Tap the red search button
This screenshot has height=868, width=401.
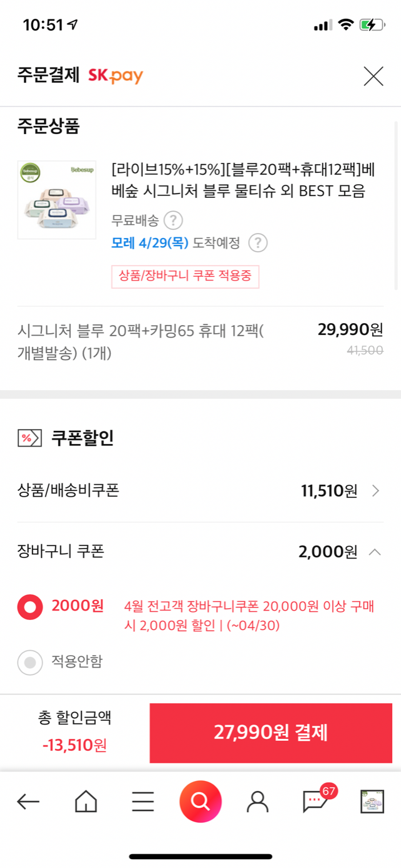click(200, 801)
